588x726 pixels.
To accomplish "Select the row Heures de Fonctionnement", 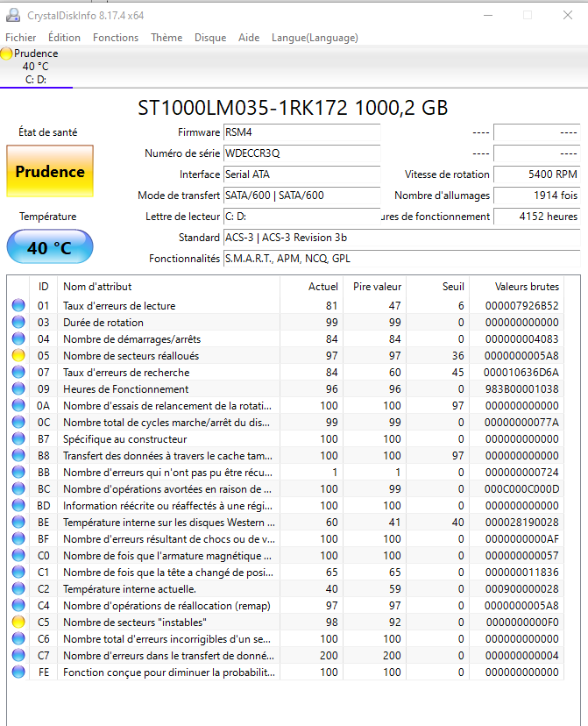I will point(286,389).
